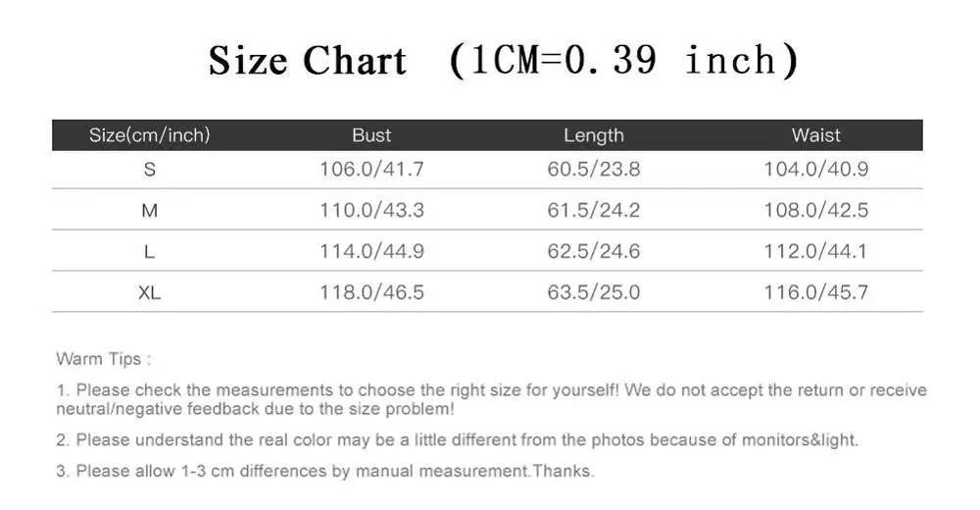980x510 pixels.
Task: Select the M size row label
Action: (x=149, y=211)
